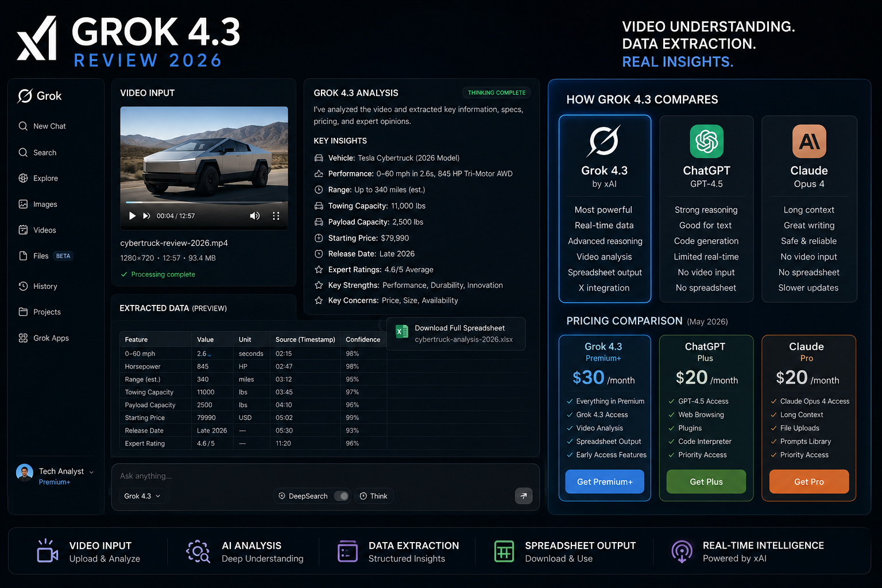Send message with arrow button
The width and height of the screenshot is (882, 588).
524,496
